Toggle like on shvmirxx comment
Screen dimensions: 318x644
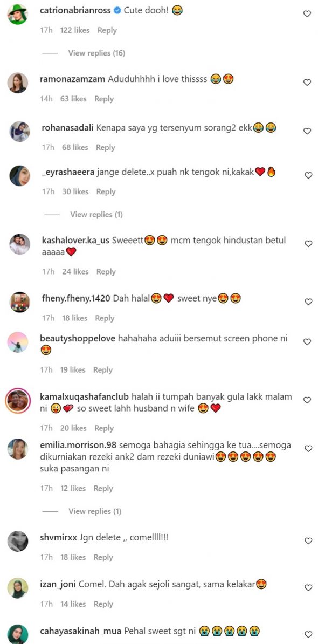pyautogui.click(x=308, y=541)
